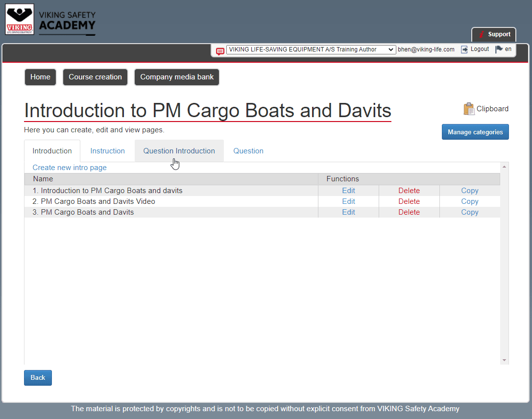
Task: Edit row 3 'PM Cargo Boats and Davits'
Action: pos(348,212)
